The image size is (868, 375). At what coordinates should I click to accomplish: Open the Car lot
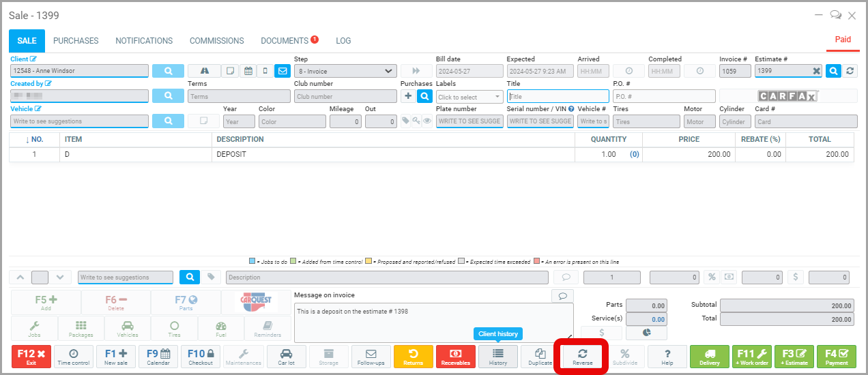286,357
